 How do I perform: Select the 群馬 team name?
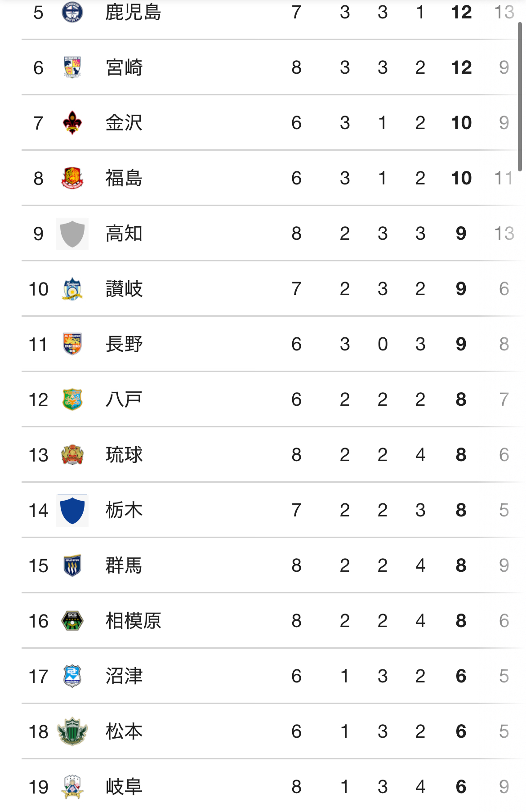(124, 565)
